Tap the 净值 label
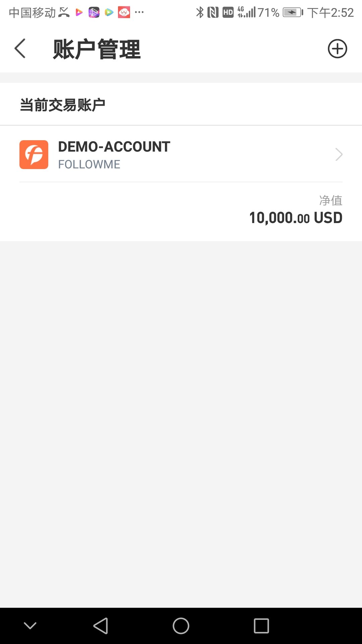This screenshot has height=644, width=362. (x=331, y=201)
